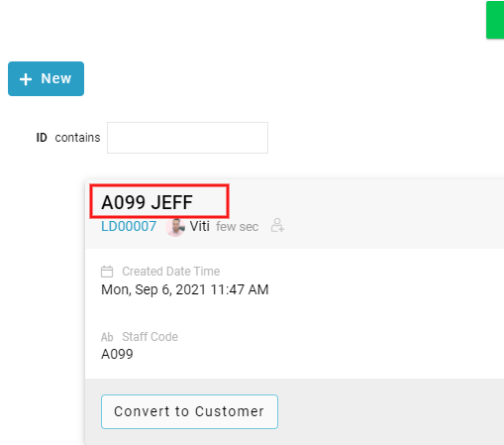Click the ID filter label
This screenshot has height=445, width=504.
[42, 138]
